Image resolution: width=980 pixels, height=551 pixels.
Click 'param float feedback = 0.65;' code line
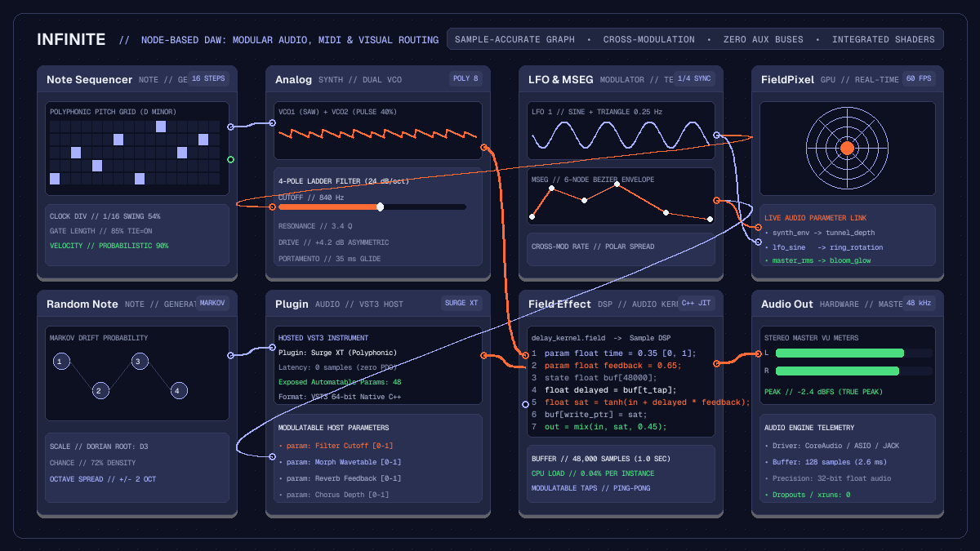coord(612,366)
